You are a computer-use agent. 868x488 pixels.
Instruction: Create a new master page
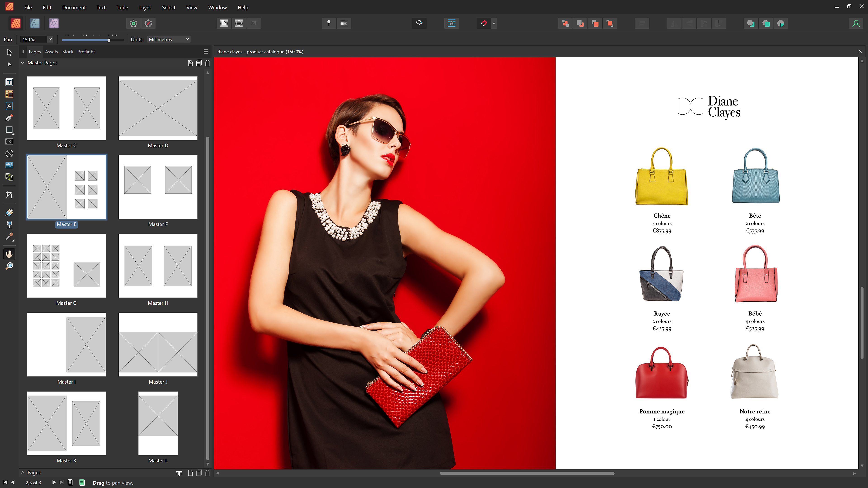tap(190, 63)
